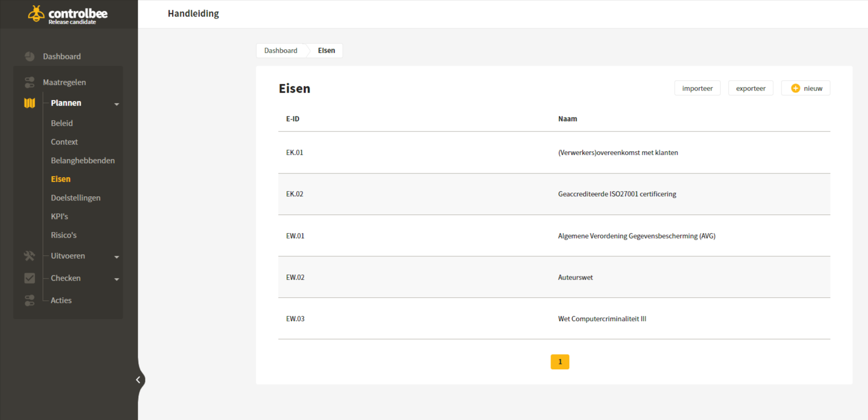868x420 pixels.
Task: Click the exporteer button
Action: (750, 89)
